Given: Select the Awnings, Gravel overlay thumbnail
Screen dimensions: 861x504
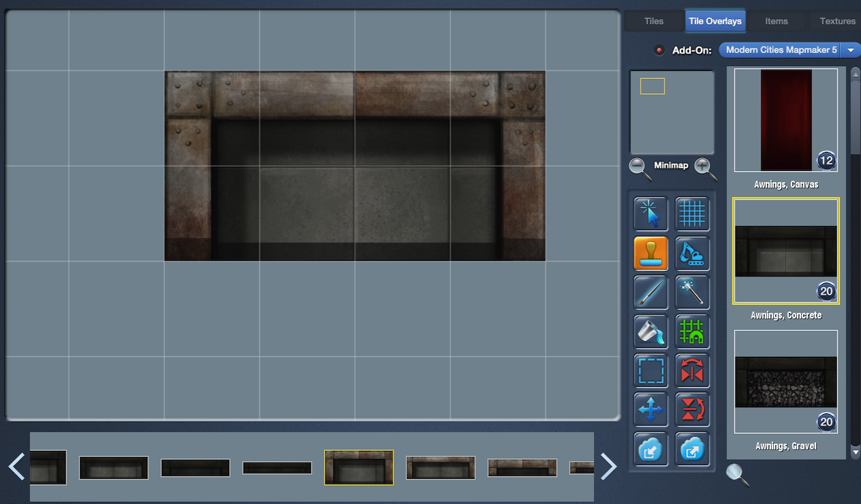Looking at the screenshot, I should click(785, 381).
